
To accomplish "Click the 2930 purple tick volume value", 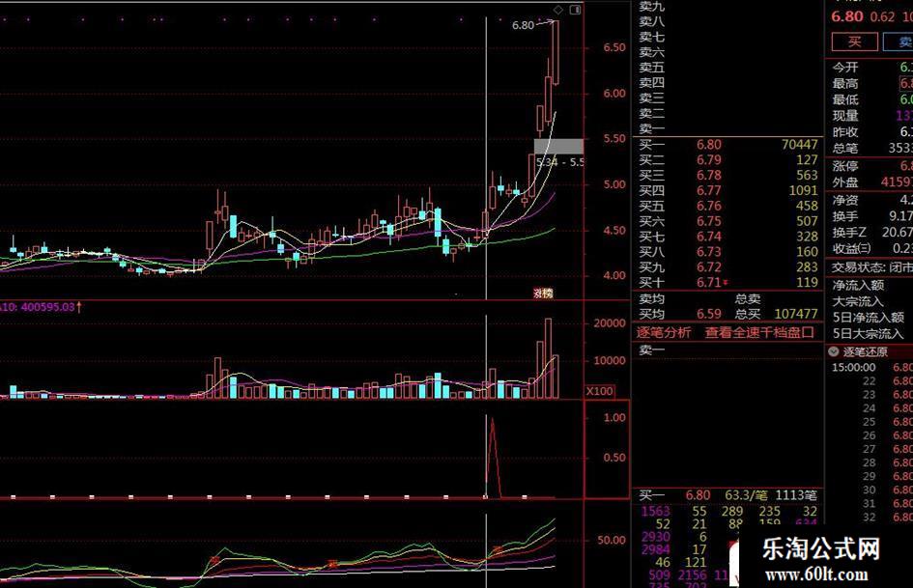I will [x=656, y=537].
